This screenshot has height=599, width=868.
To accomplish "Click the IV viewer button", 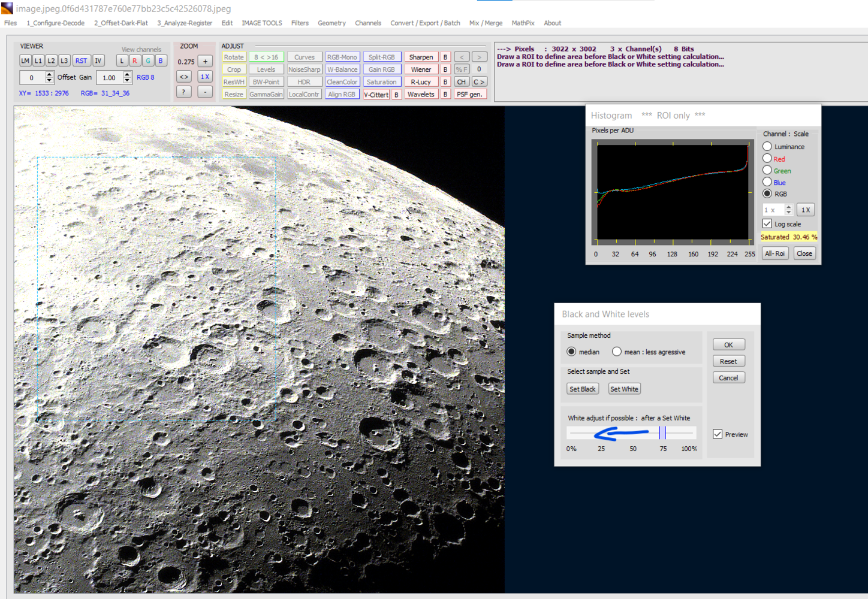I will tap(98, 60).
